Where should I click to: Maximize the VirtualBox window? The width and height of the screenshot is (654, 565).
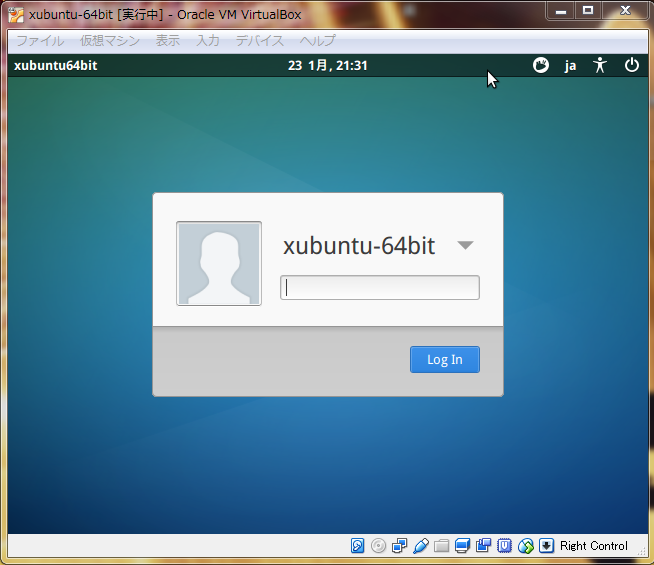[x=588, y=11]
